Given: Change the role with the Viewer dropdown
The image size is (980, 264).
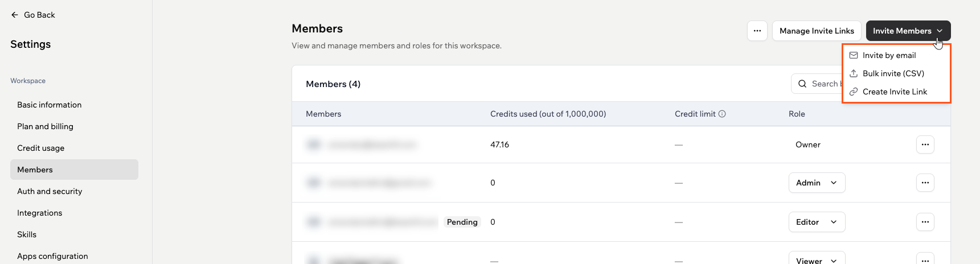Looking at the screenshot, I should point(817,258).
